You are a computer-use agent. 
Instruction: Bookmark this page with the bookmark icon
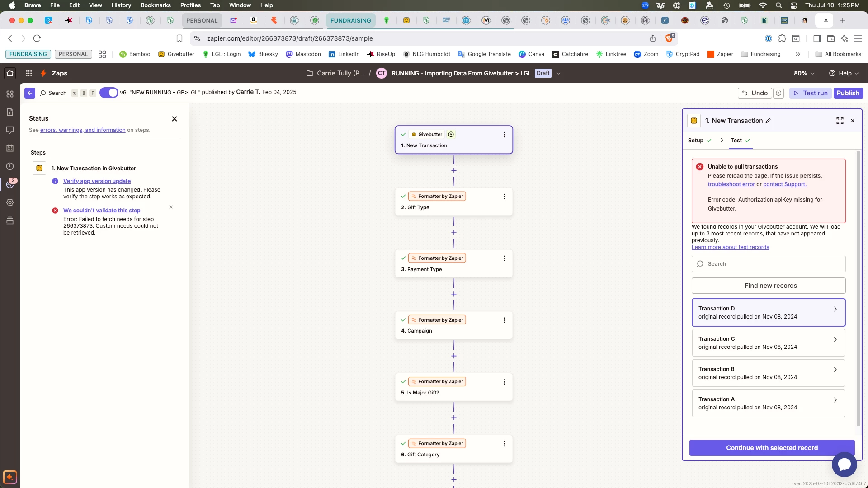179,38
